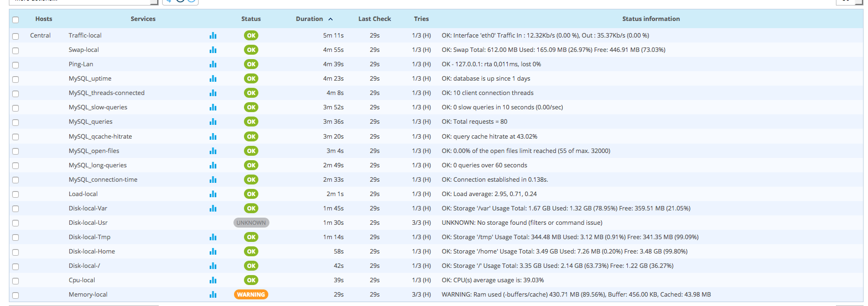Toggle the Duration sort arrow
Viewport: 868px width, 306px height.
pos(330,19)
